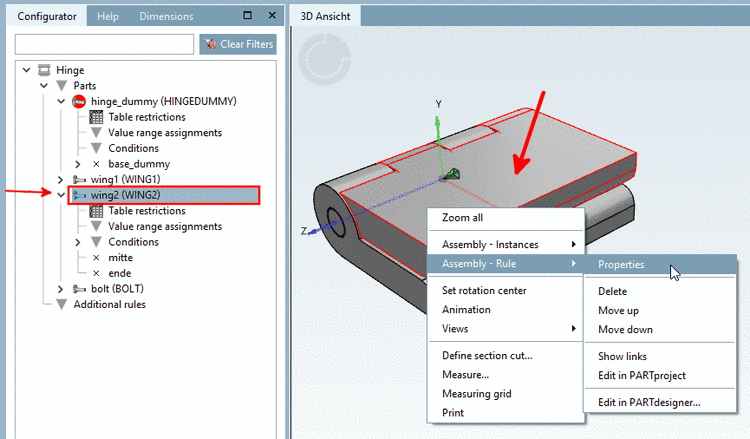Select the wing2 (WING2) tree row
750x439 pixels.
tap(164, 195)
